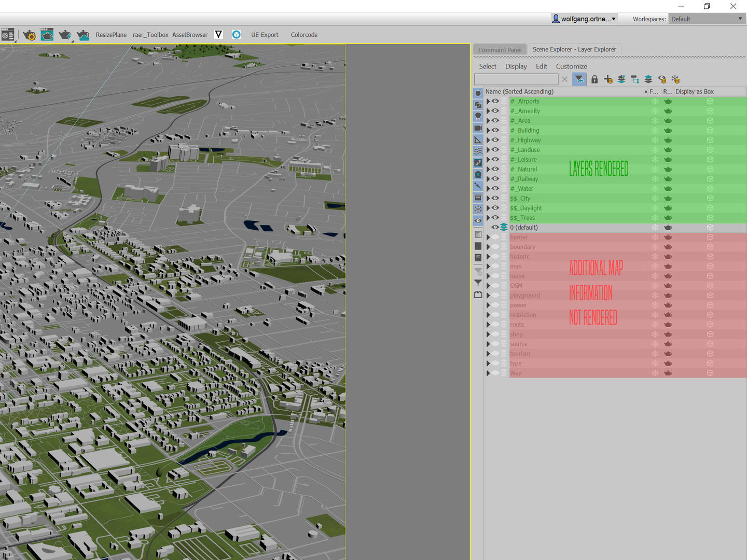The image size is (747, 560).
Task: Click freeze all layers snowflake icon
Action: pyautogui.click(x=675, y=79)
